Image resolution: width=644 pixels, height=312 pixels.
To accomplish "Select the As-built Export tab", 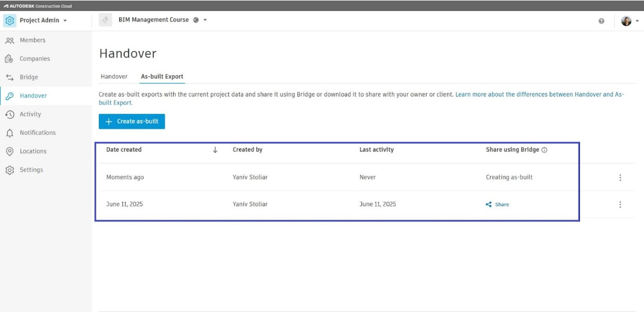I will (x=162, y=77).
